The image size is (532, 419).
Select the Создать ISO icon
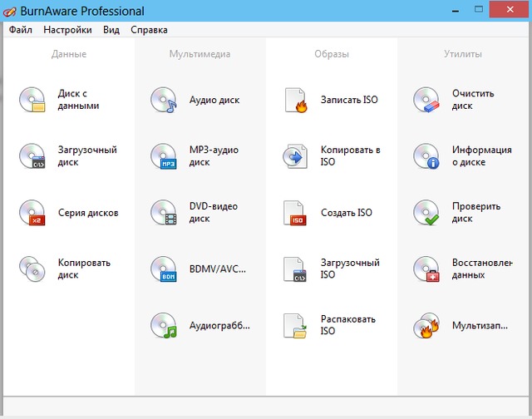295,213
